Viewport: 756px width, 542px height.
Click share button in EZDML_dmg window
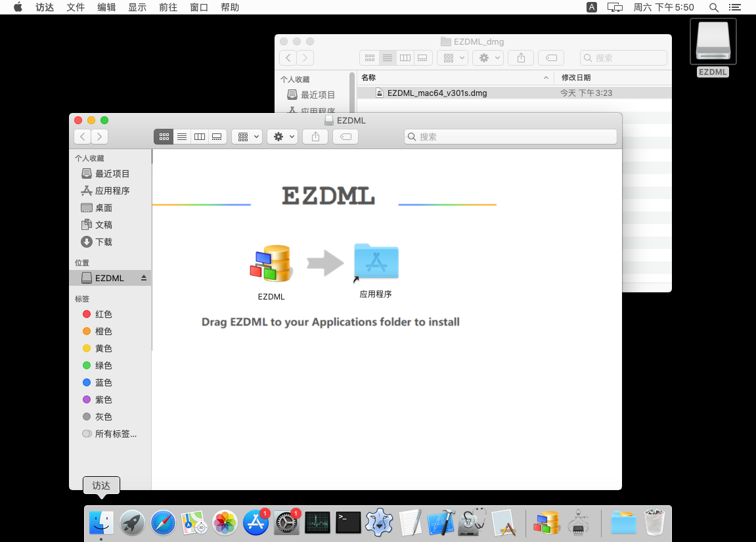pos(521,58)
